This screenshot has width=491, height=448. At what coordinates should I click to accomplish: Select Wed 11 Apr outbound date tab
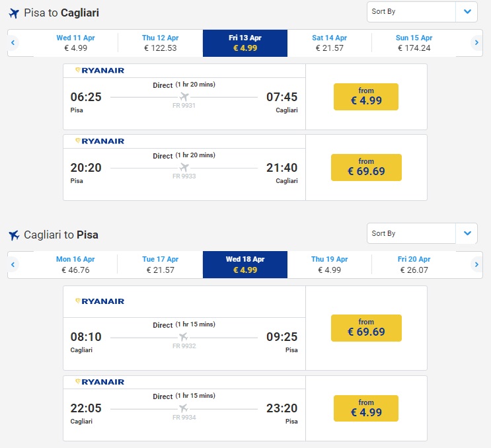pos(75,43)
